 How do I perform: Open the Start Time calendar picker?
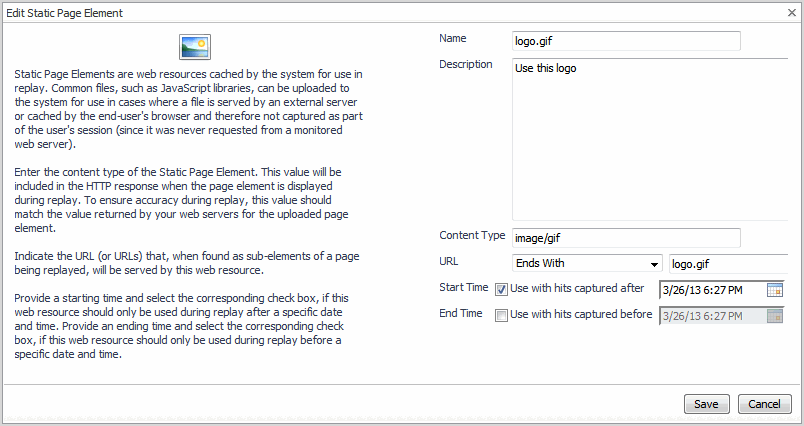(774, 290)
